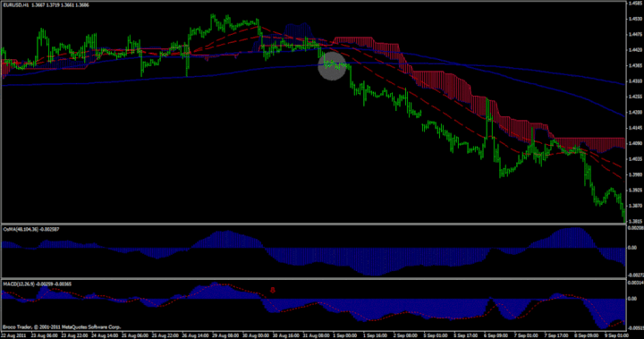Select the 1.4200 price scale label
644x339 pixels.
636,112
